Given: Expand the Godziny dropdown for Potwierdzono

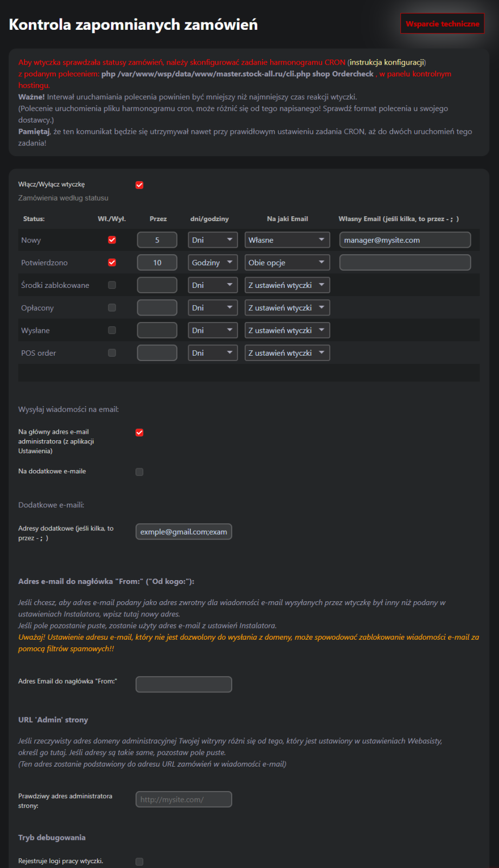Looking at the screenshot, I should pyautogui.click(x=213, y=262).
